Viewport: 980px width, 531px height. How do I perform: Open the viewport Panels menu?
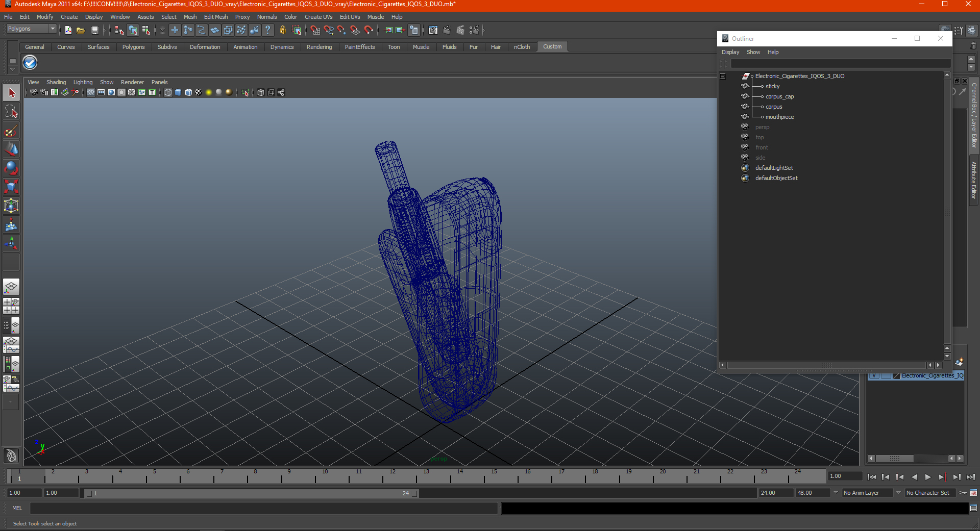click(x=160, y=82)
